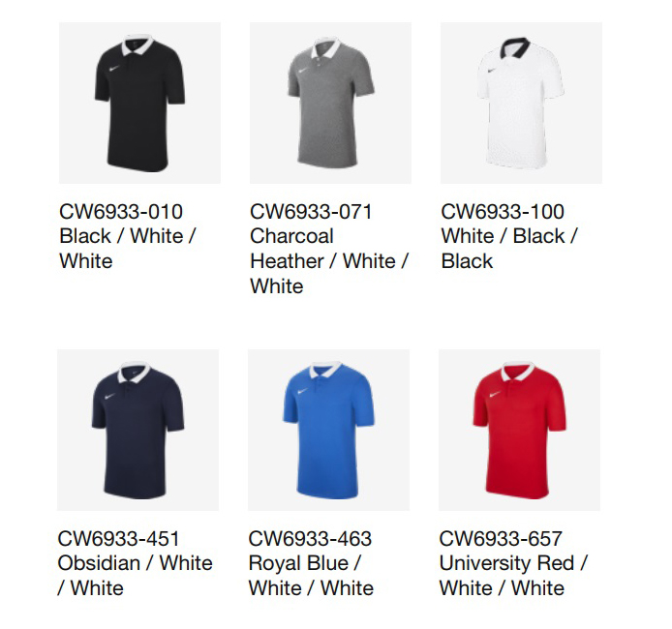Click the CW6933-010 product code
Viewport: 672px width, 629px height.
click(x=121, y=212)
